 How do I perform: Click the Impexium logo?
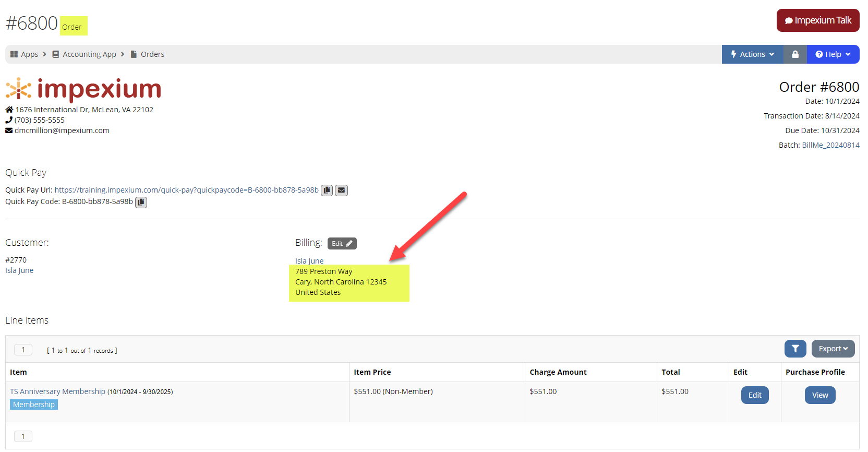click(83, 89)
